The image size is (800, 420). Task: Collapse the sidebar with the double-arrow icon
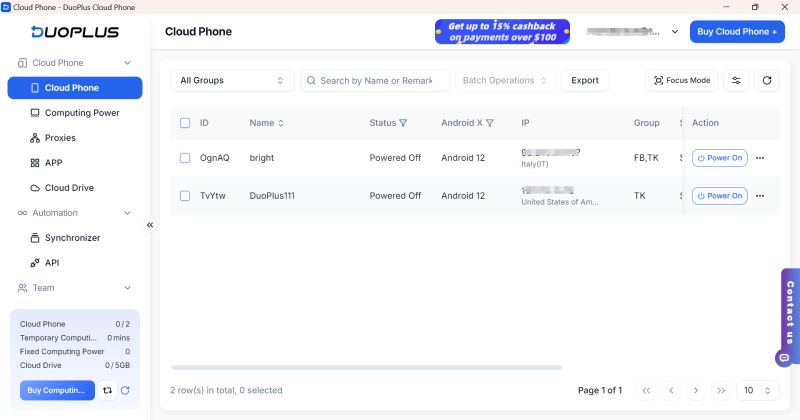pos(150,225)
